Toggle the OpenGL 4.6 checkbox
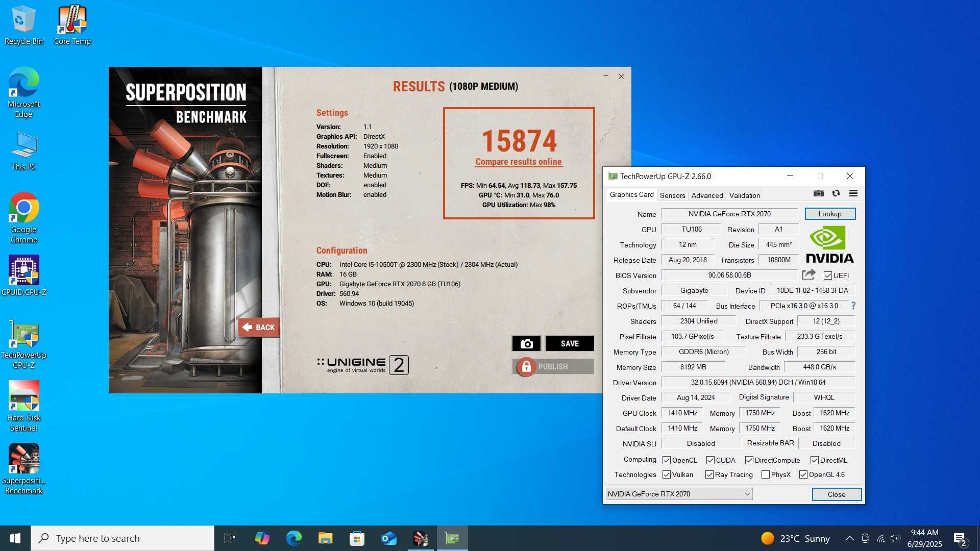This screenshot has width=980, height=551. 803,474
